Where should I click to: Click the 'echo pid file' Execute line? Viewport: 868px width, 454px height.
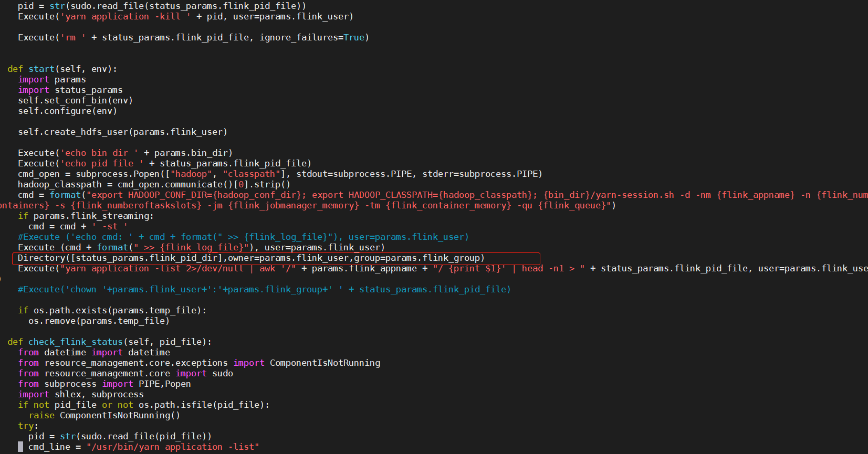pyautogui.click(x=164, y=163)
